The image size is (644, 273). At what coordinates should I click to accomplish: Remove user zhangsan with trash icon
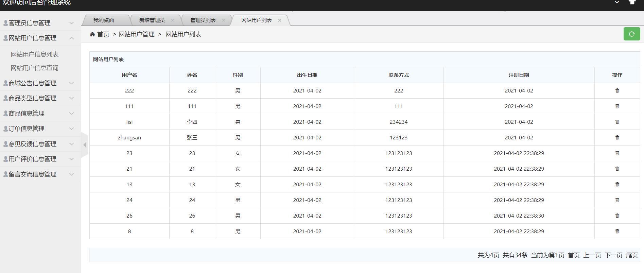pos(617,137)
